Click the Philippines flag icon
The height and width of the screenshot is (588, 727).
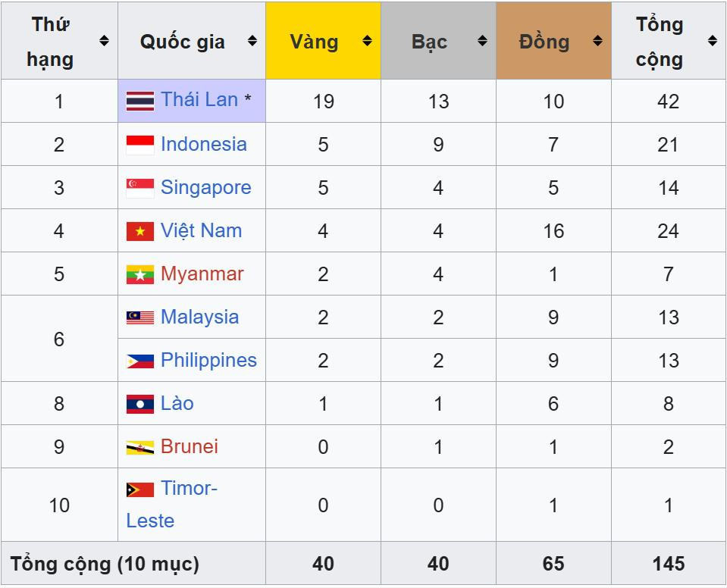pos(140,361)
